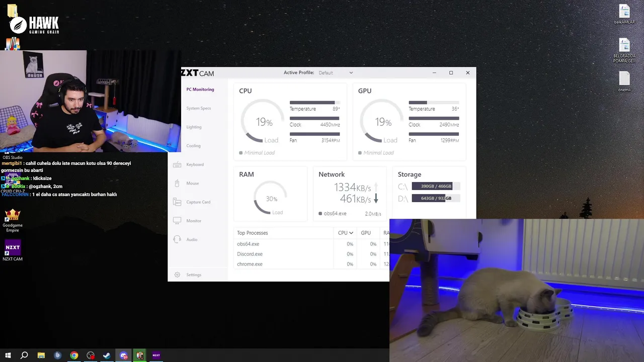The width and height of the screenshot is (644, 362).
Task: Click the CPU load gauge
Action: tap(264, 122)
